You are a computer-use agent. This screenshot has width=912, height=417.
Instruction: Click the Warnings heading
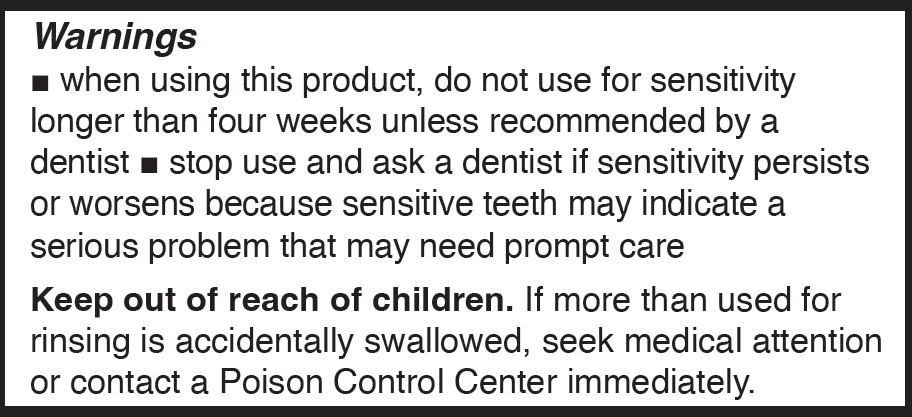pyautogui.click(x=114, y=38)
